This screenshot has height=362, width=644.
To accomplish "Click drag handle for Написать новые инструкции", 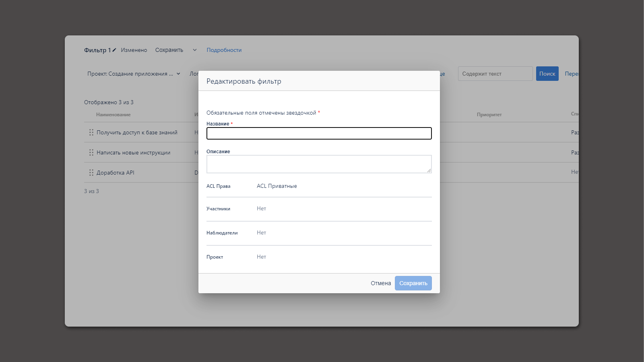I will point(91,152).
